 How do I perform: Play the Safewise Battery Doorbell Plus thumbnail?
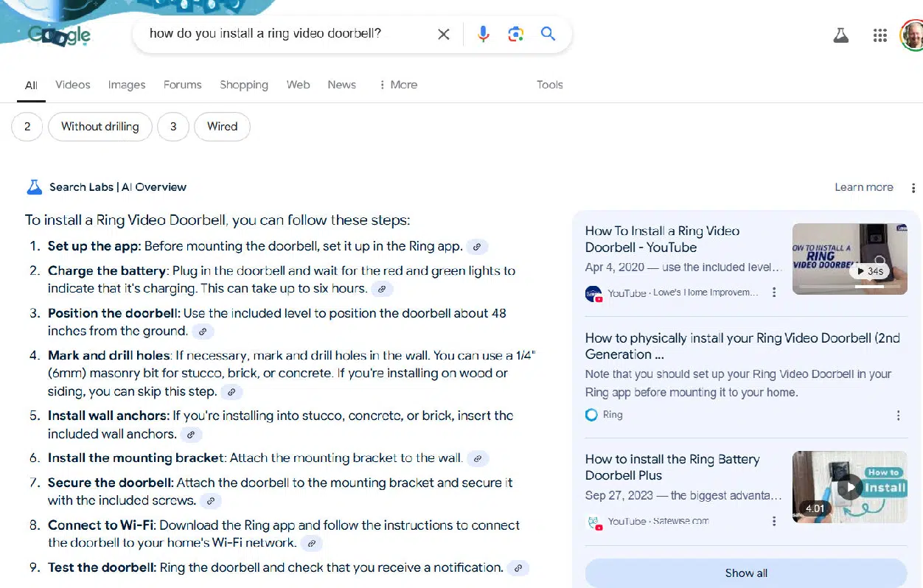(849, 487)
